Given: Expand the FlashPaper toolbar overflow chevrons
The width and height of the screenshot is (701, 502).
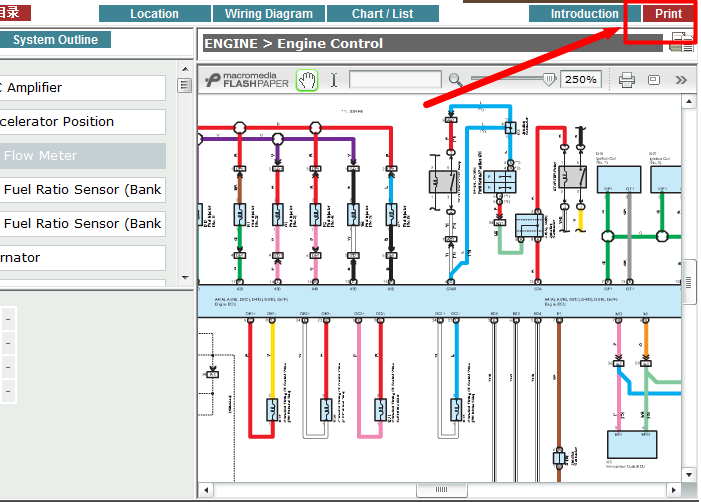Looking at the screenshot, I should point(681,80).
